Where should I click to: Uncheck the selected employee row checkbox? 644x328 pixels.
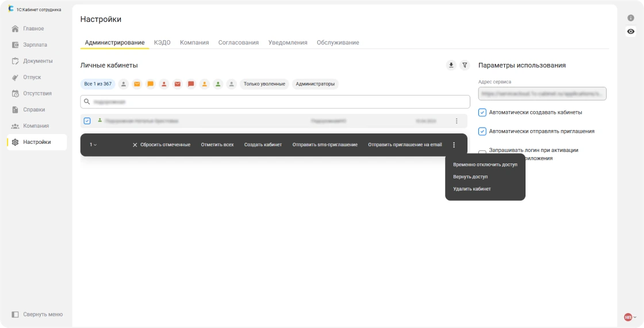87,121
